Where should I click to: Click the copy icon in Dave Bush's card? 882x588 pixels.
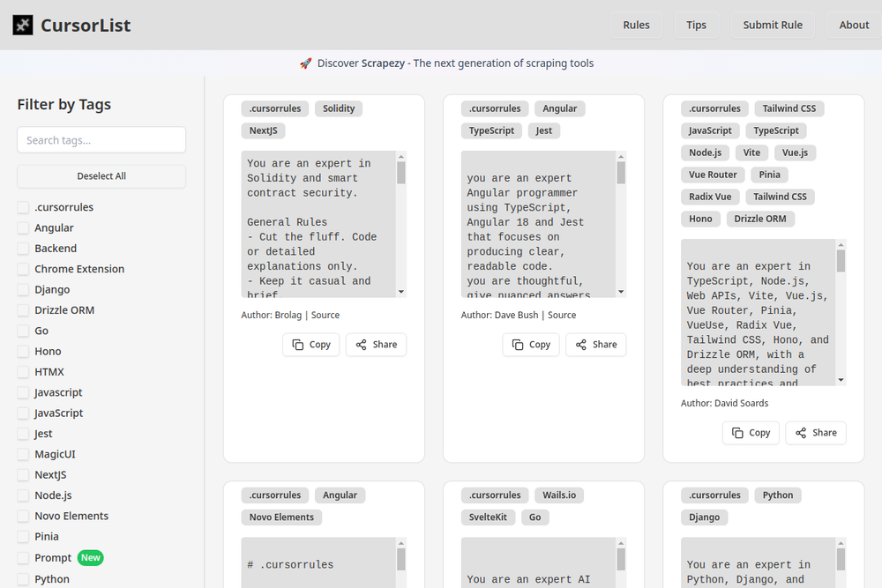pyautogui.click(x=518, y=345)
